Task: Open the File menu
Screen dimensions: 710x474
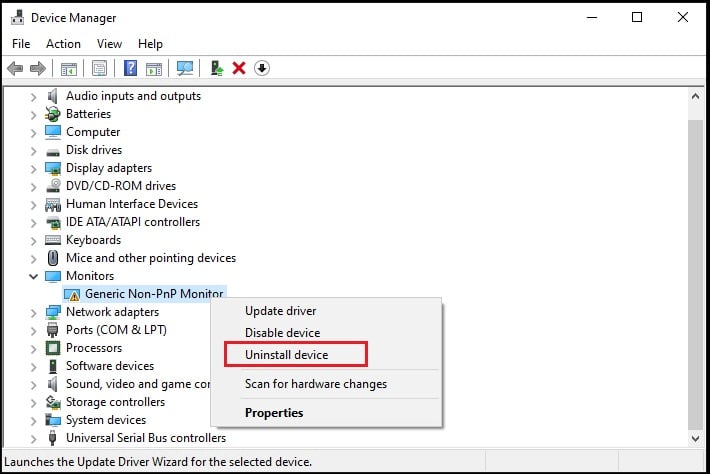Action: click(x=21, y=44)
